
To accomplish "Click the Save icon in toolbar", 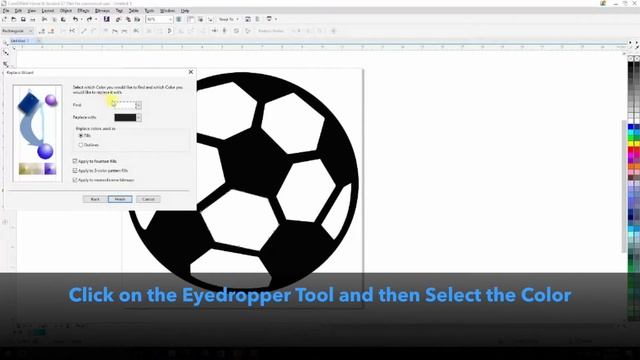I will tap(23, 19).
